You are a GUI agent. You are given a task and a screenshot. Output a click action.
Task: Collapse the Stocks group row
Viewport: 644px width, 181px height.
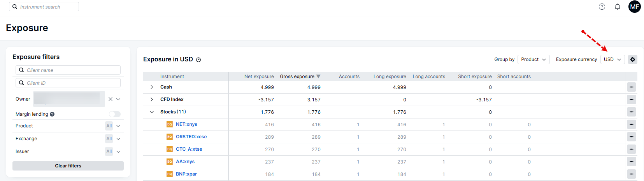[x=152, y=112]
